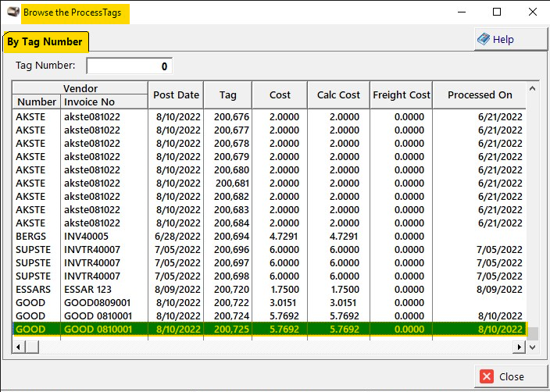Screen dimensions: 550x392
Task: Select the row with tag 200,696
Action: [270, 250]
